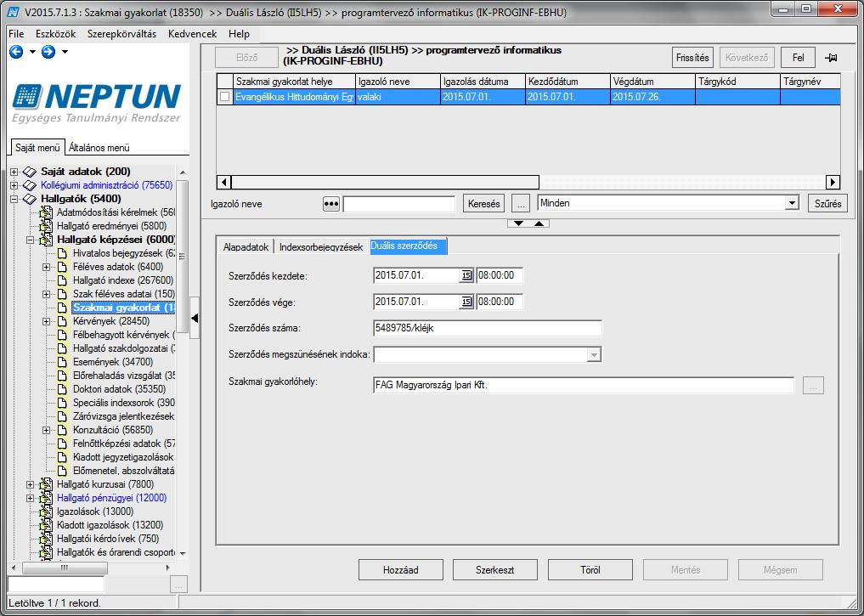
Task: Click the Töröl button
Action: pyautogui.click(x=590, y=570)
